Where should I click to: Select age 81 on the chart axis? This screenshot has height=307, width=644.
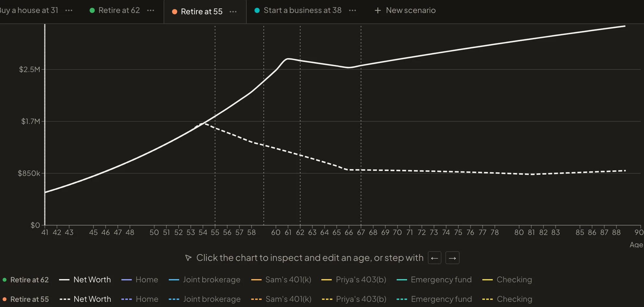(x=531, y=232)
